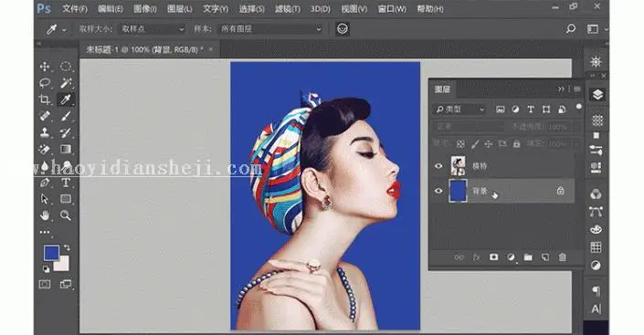Open search magnifier in options bar
The image size is (644, 335).
coord(571,28)
